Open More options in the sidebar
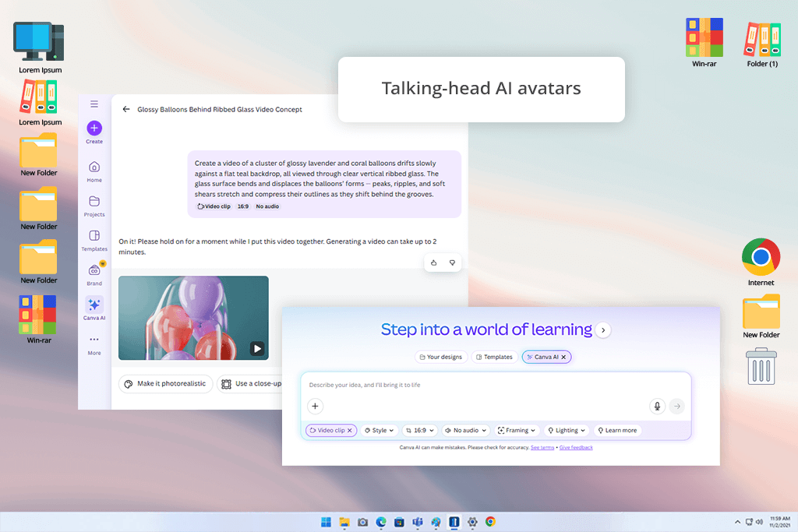Image resolution: width=798 pixels, height=532 pixels. click(94, 345)
